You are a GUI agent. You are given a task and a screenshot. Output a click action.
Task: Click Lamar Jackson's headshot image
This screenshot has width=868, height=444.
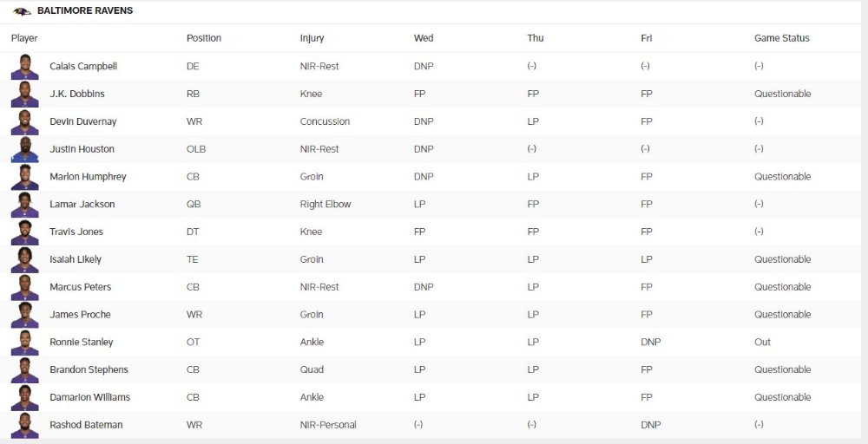(x=25, y=205)
